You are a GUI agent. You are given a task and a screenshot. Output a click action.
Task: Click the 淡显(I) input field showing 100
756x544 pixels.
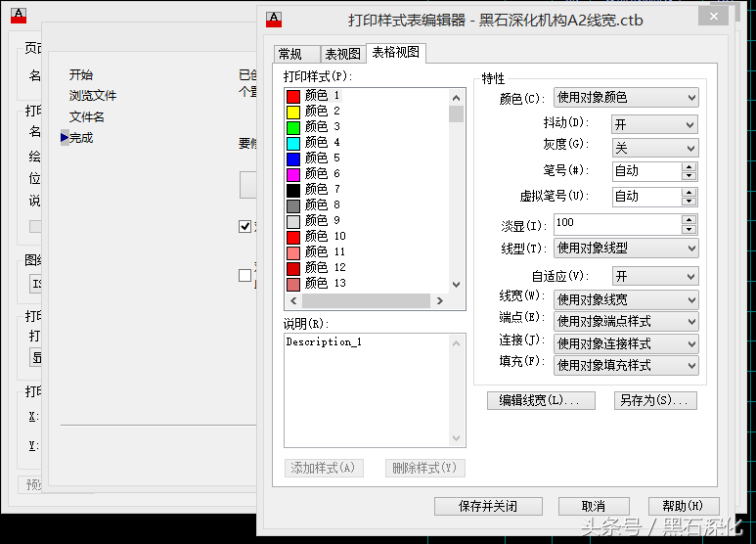point(617,224)
